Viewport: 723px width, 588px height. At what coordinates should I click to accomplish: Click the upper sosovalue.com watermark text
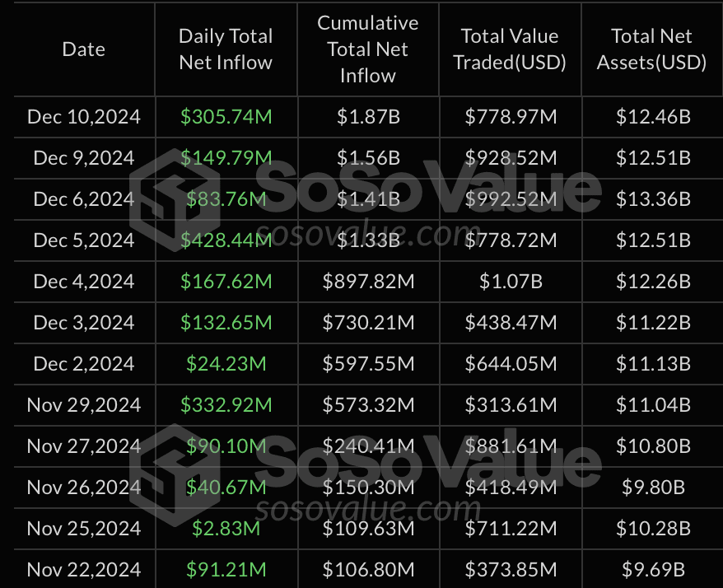pyautogui.click(x=368, y=233)
